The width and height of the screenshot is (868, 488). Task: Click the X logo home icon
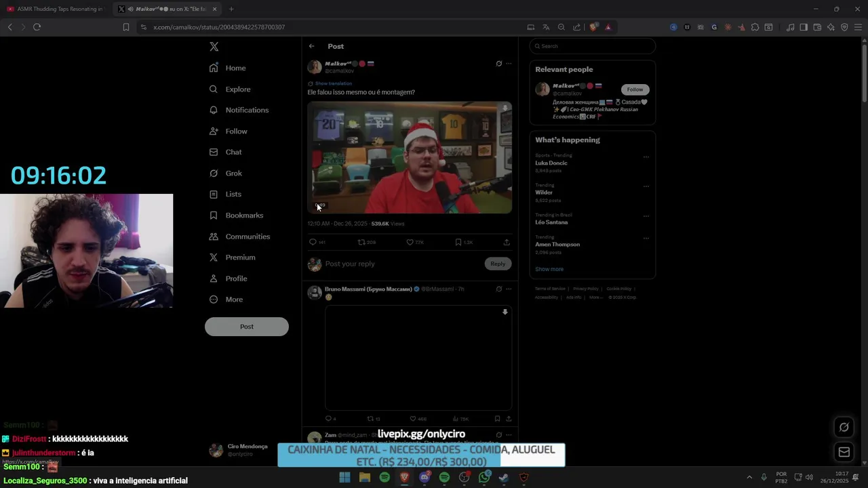214,47
